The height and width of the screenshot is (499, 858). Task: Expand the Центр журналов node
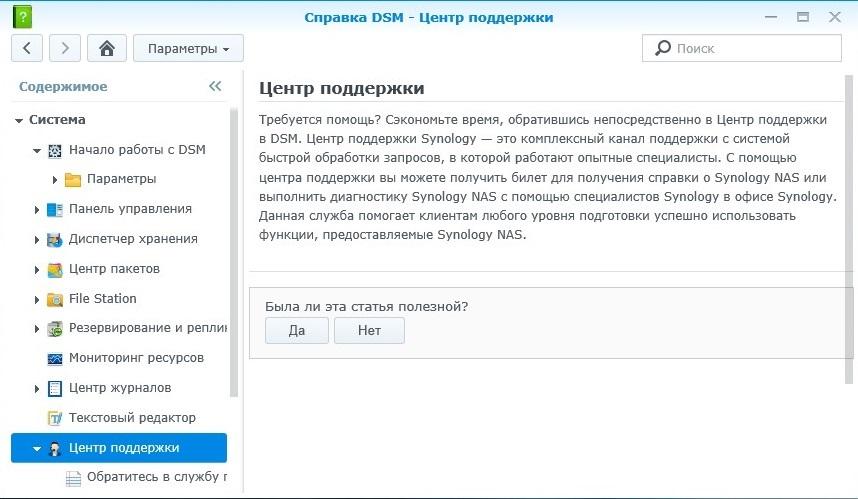[37, 389]
